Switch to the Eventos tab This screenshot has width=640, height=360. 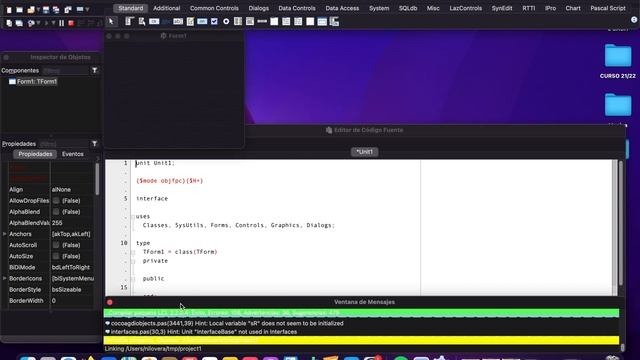click(73, 154)
